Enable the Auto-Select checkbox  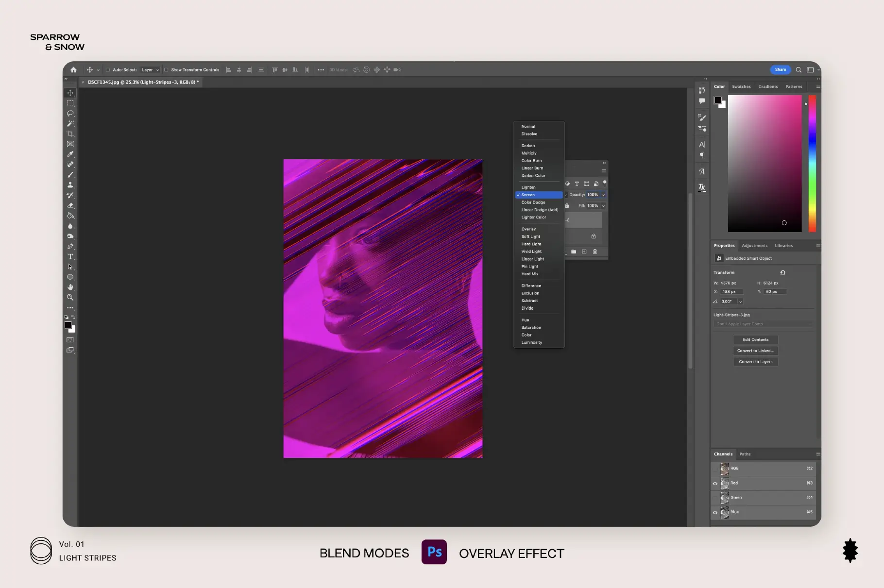(108, 70)
